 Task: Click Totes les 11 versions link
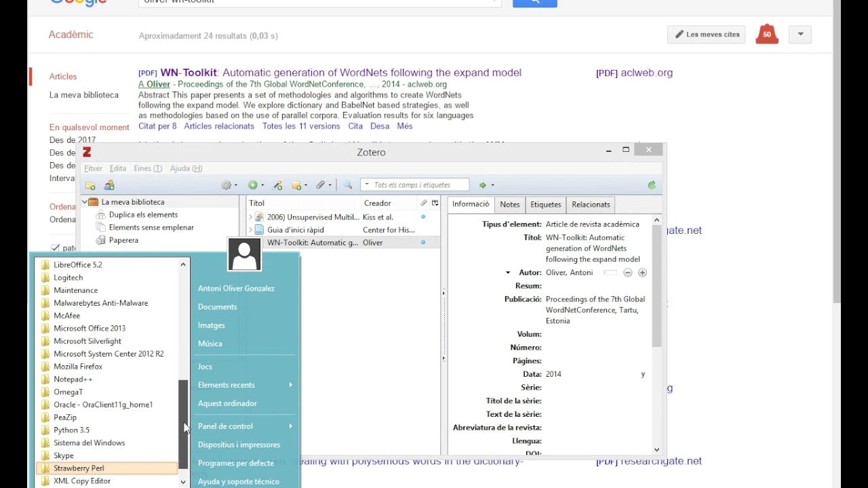point(301,126)
